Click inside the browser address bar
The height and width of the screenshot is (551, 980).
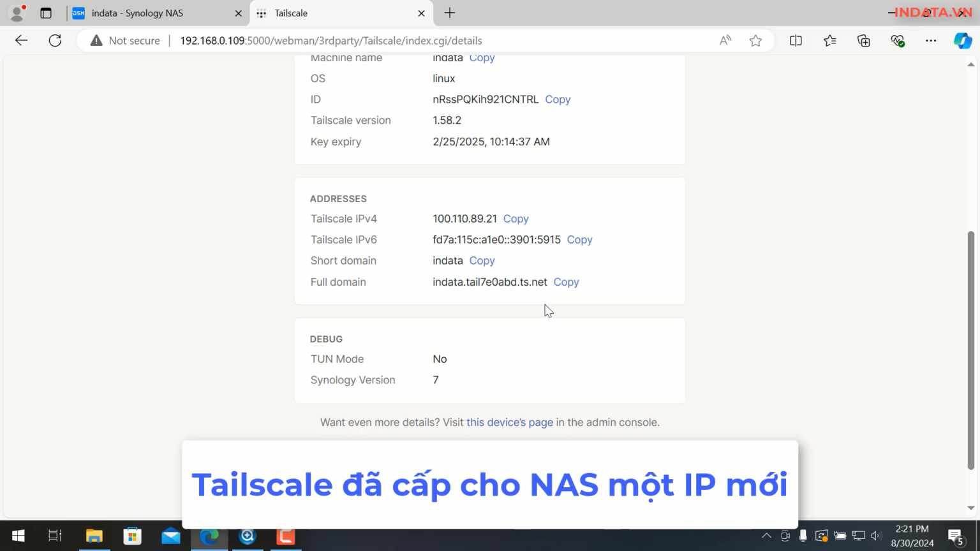pyautogui.click(x=383, y=40)
